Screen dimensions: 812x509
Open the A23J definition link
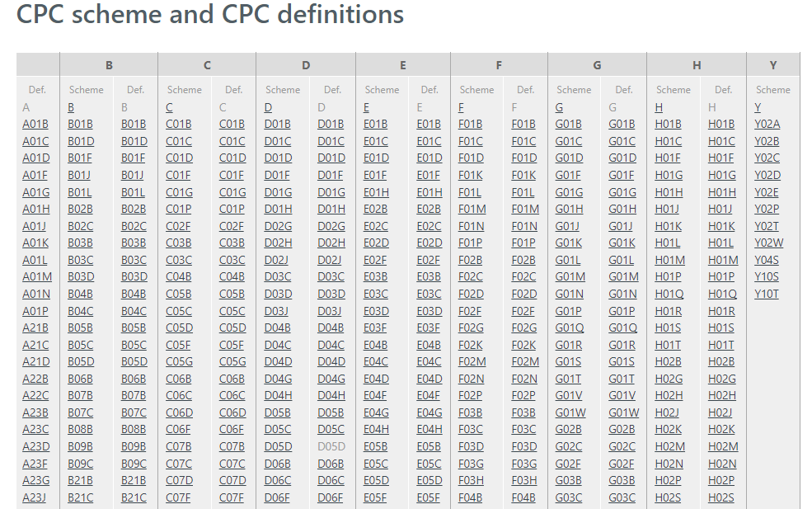pyautogui.click(x=35, y=497)
